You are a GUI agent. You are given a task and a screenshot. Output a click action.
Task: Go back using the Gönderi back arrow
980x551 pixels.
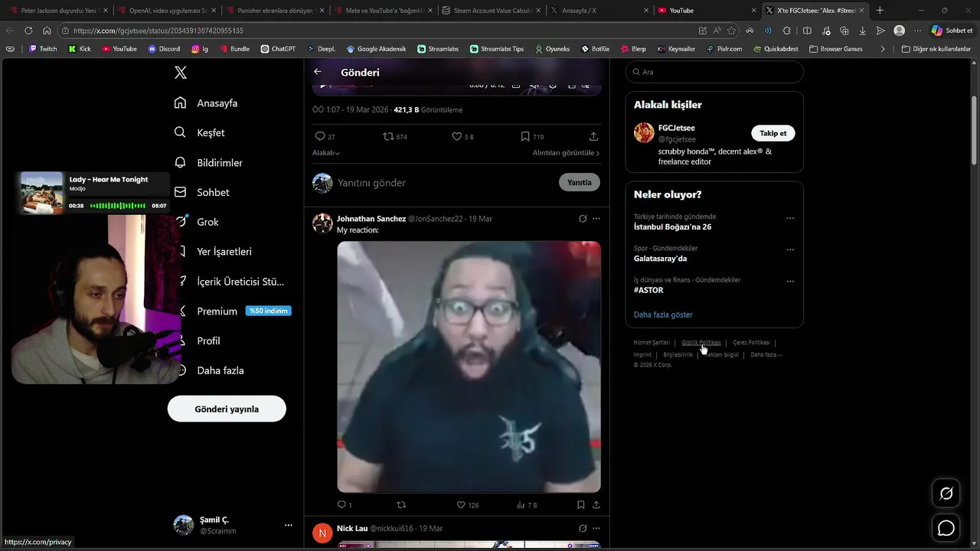click(x=318, y=72)
